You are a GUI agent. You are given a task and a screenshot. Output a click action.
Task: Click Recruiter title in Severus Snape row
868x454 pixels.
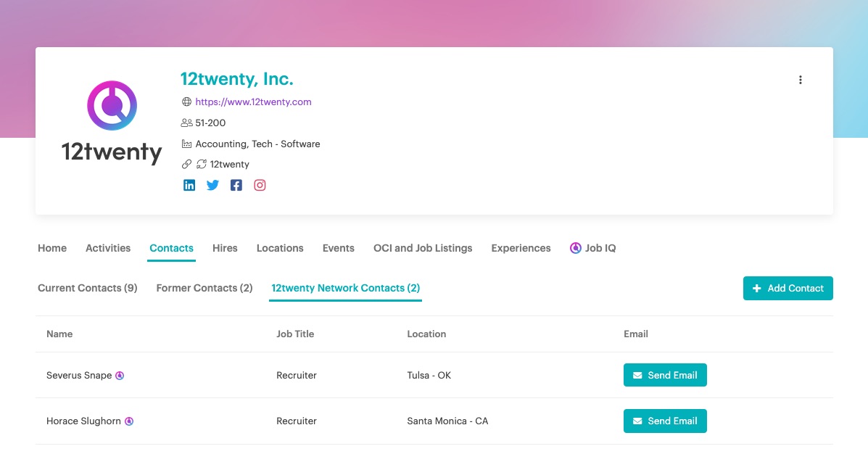296,376
